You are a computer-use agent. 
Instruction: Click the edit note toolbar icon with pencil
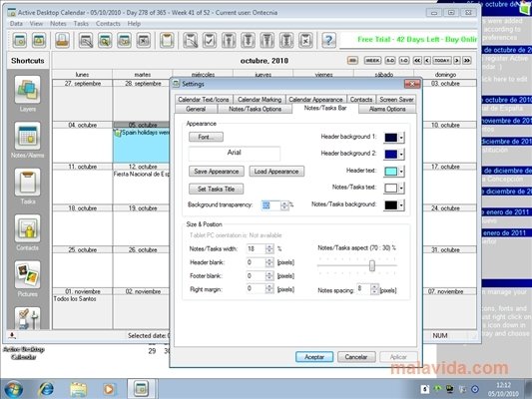pyautogui.click(x=86, y=40)
